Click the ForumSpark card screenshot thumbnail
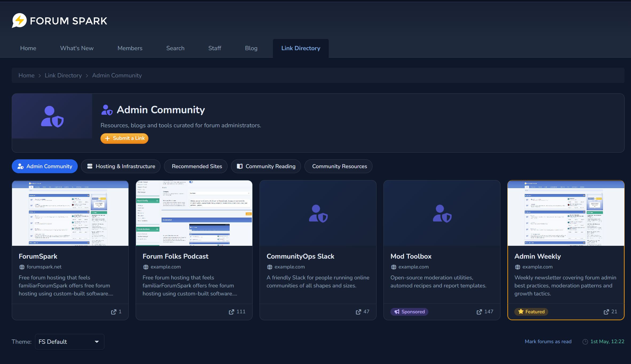 (x=70, y=213)
